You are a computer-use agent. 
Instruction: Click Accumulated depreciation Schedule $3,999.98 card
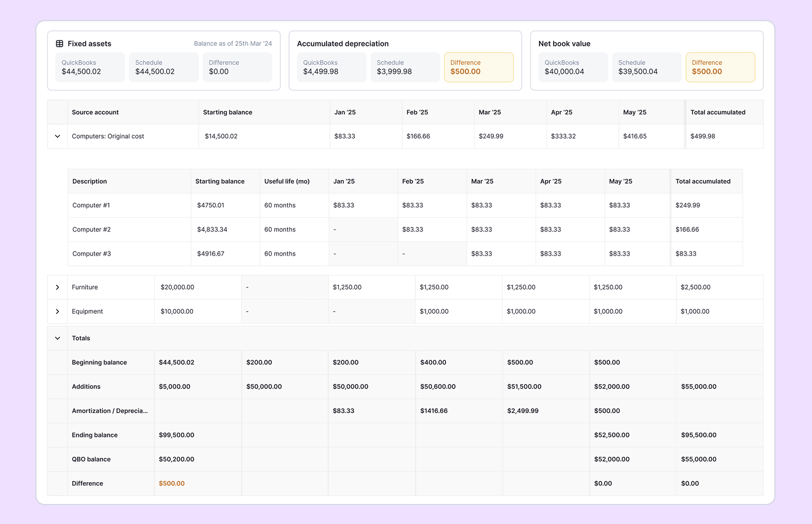pyautogui.click(x=405, y=67)
